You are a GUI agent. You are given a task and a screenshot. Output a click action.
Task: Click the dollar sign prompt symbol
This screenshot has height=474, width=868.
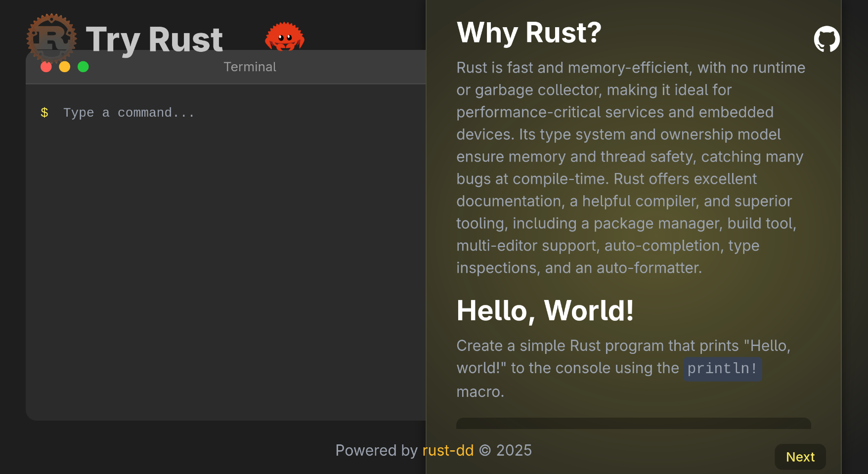tap(44, 113)
